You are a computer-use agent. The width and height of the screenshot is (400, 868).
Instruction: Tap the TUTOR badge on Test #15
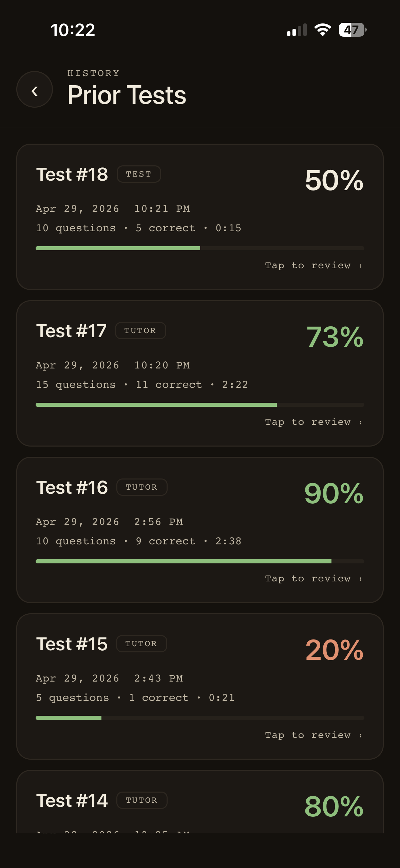(x=141, y=644)
